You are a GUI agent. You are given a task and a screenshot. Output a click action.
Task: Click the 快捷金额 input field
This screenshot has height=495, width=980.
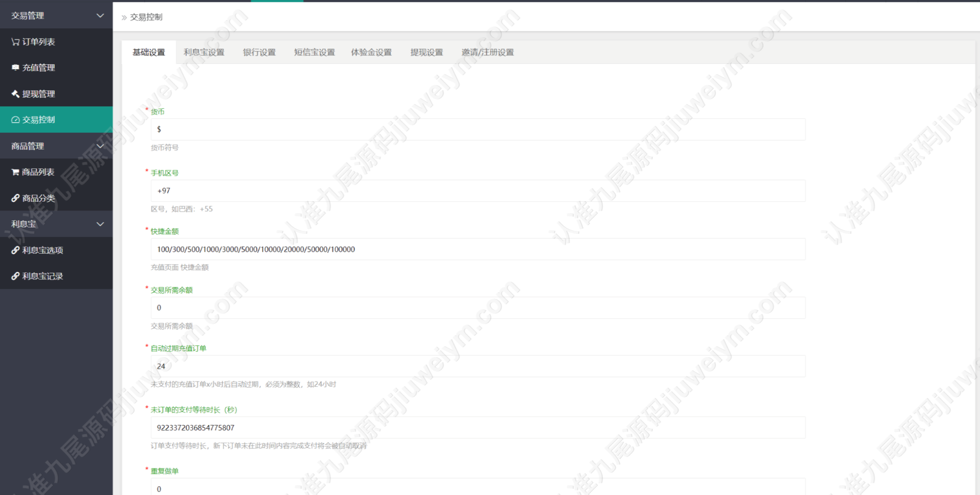tap(478, 249)
